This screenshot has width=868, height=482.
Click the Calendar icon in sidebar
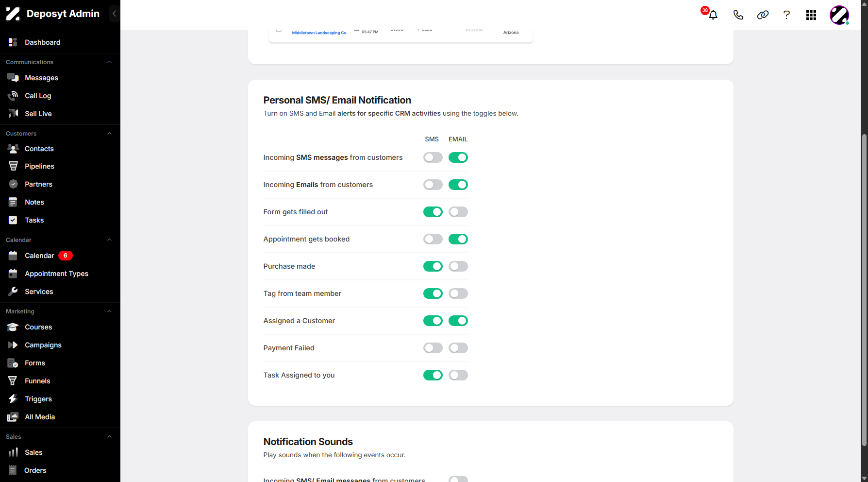[x=13, y=256]
